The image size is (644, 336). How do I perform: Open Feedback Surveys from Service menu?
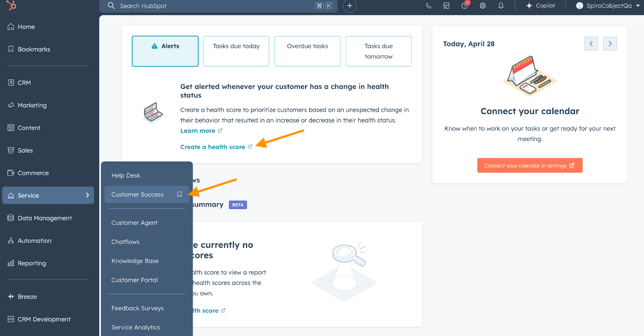click(137, 308)
